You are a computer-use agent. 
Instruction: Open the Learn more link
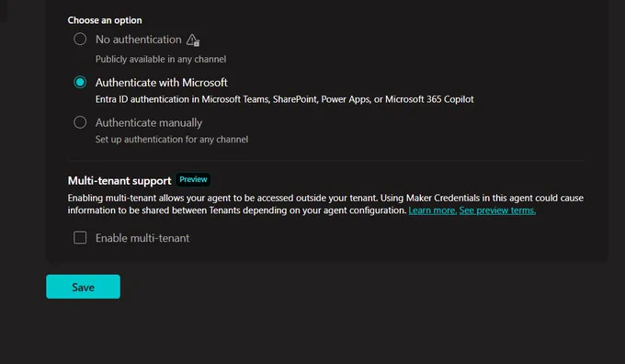click(x=433, y=210)
